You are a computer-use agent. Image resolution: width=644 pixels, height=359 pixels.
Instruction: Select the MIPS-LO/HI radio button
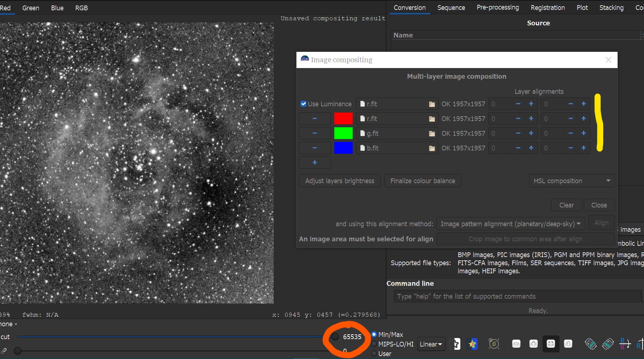(374, 344)
